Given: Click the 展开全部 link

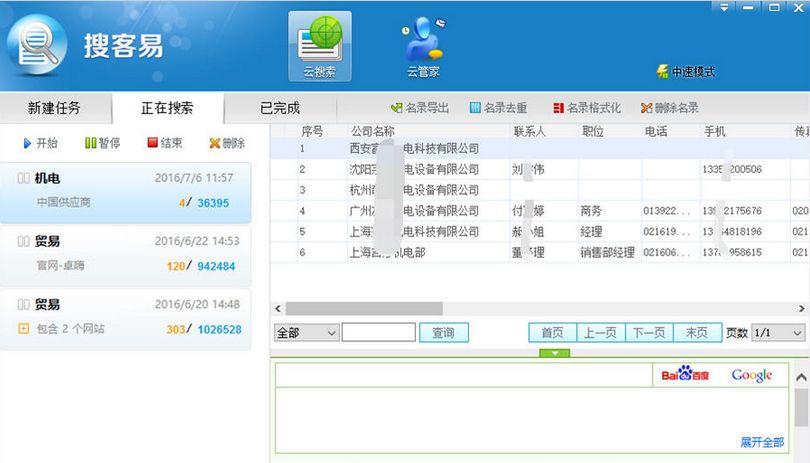Looking at the screenshot, I should pos(761,442).
